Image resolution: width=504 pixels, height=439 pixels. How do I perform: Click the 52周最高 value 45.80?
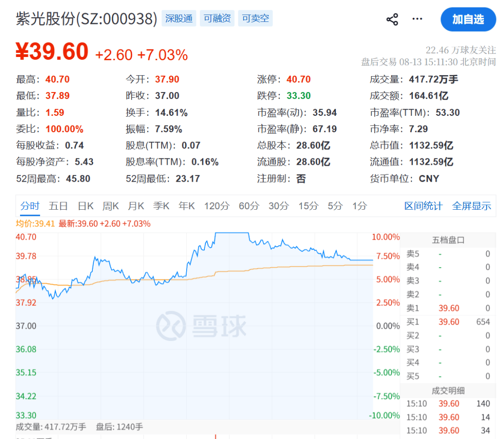(78, 179)
